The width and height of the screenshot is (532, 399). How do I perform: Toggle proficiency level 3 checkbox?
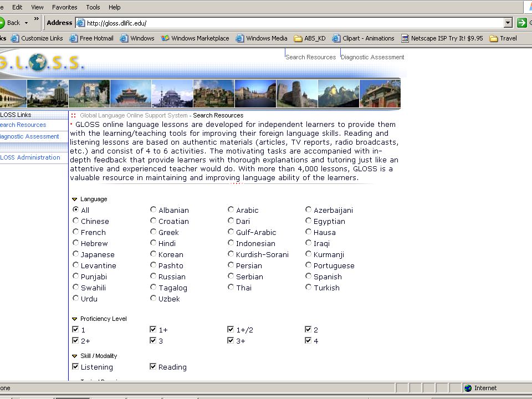pyautogui.click(x=153, y=340)
